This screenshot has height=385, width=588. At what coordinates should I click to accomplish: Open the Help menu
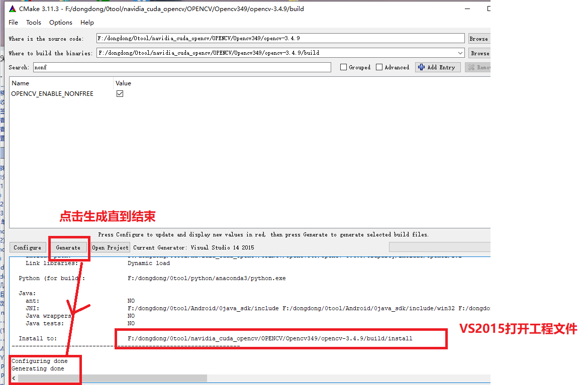(x=87, y=23)
